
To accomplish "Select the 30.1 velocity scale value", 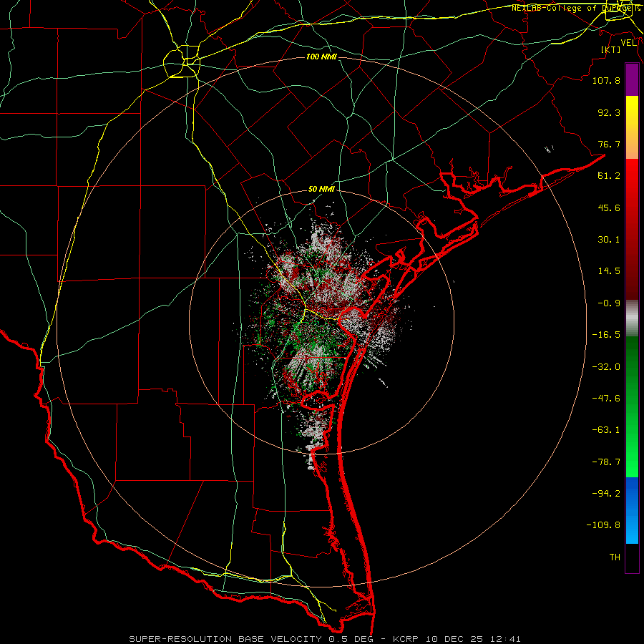I will (x=609, y=240).
